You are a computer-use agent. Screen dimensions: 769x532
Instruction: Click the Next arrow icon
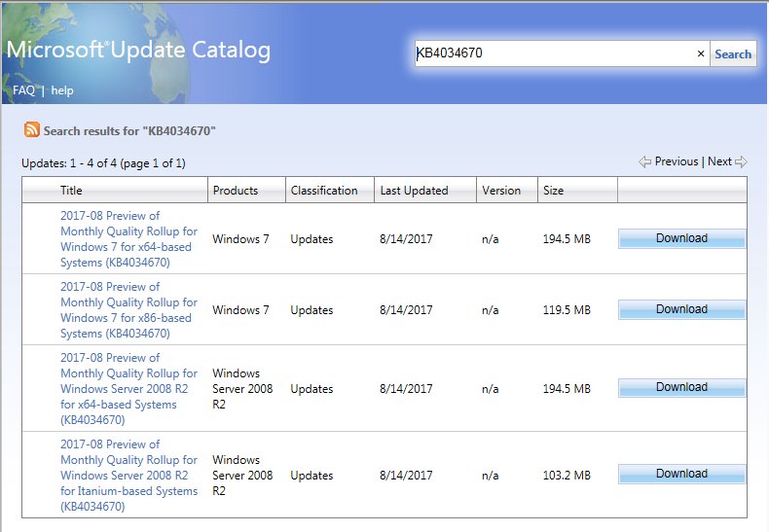741,161
